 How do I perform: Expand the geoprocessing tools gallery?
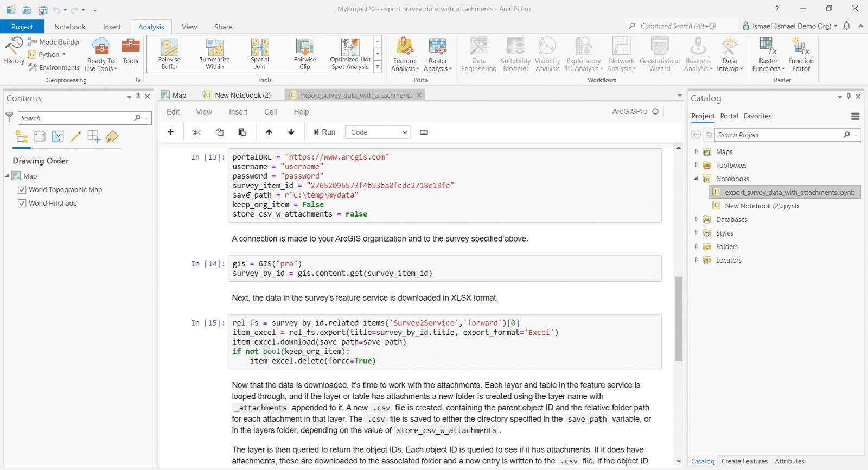[378, 67]
